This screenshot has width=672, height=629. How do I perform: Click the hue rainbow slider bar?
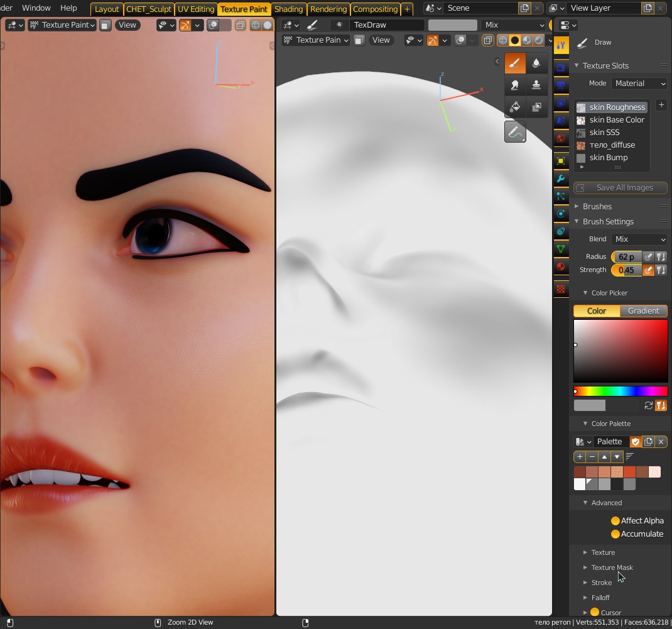(621, 391)
